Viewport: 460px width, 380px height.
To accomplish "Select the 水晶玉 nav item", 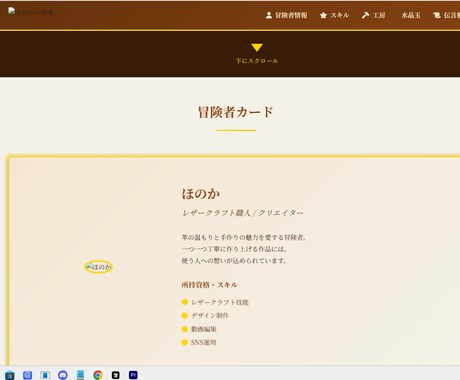I will [411, 15].
